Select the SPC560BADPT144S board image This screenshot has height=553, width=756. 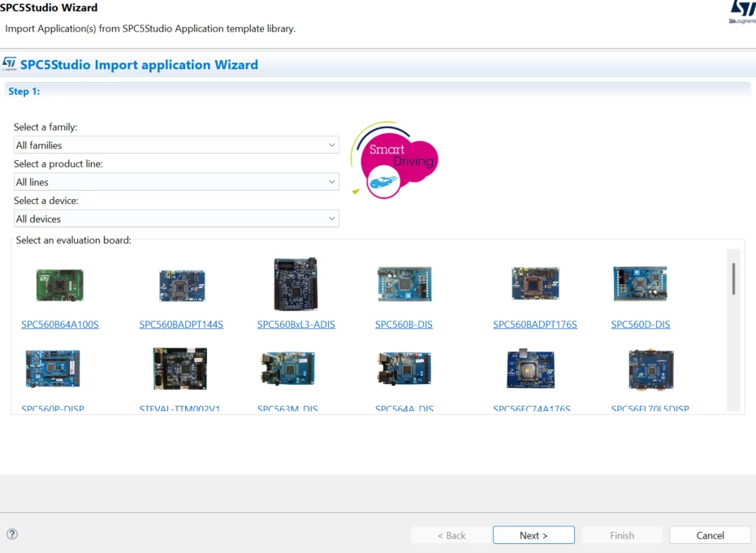pyautogui.click(x=182, y=286)
